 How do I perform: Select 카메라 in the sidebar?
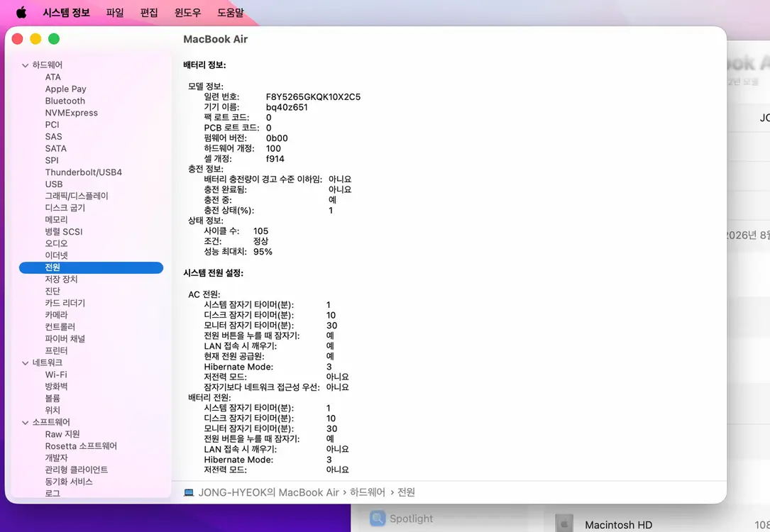[x=57, y=314]
